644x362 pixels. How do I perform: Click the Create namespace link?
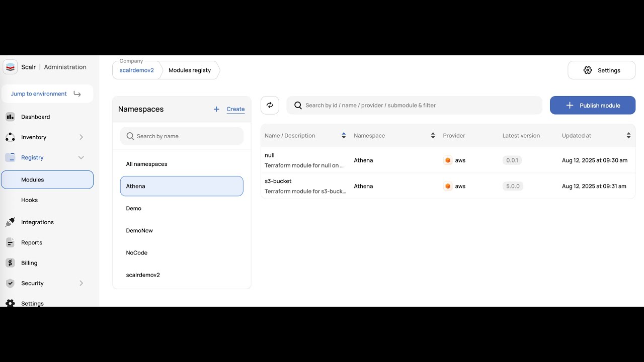[x=235, y=109]
